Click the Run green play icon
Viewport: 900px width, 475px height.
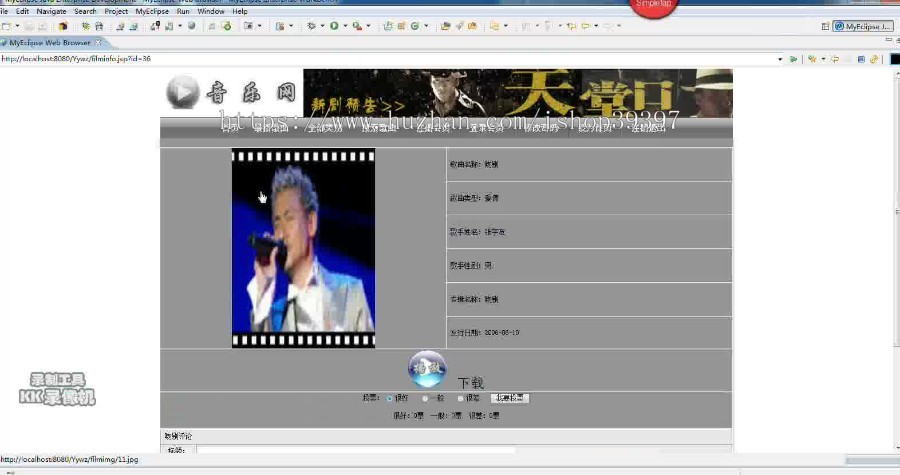point(334,26)
